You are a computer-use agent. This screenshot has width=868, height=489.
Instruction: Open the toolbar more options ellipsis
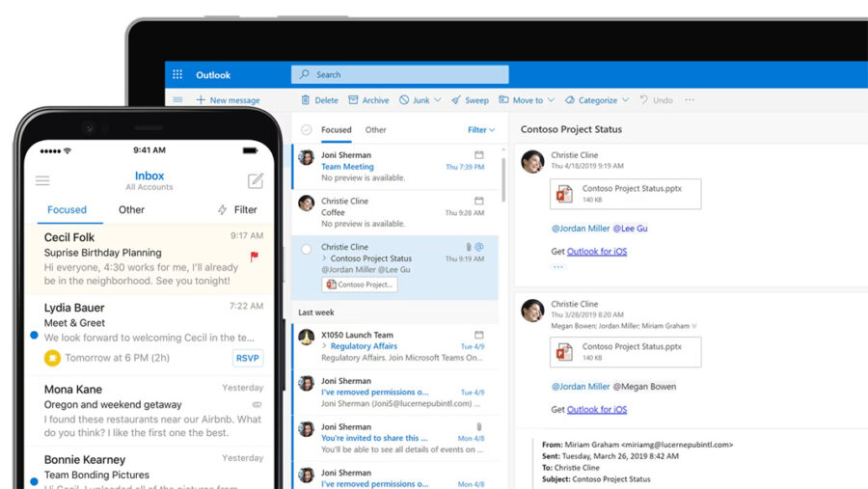click(x=690, y=99)
